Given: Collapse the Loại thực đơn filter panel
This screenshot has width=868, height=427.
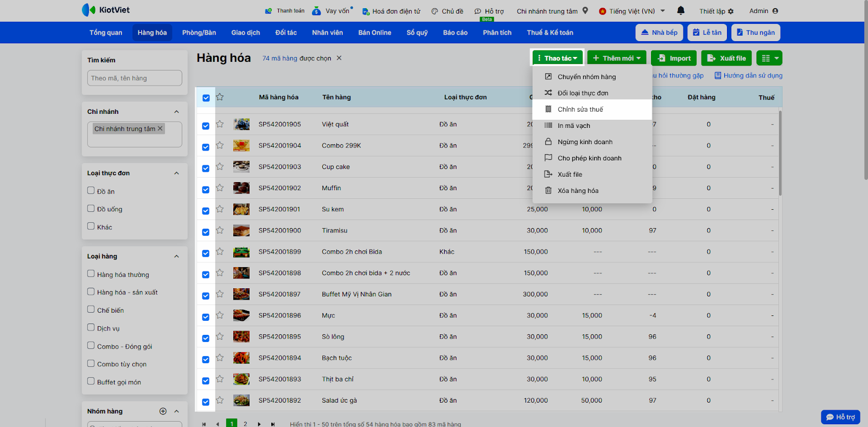Looking at the screenshot, I should click(176, 173).
